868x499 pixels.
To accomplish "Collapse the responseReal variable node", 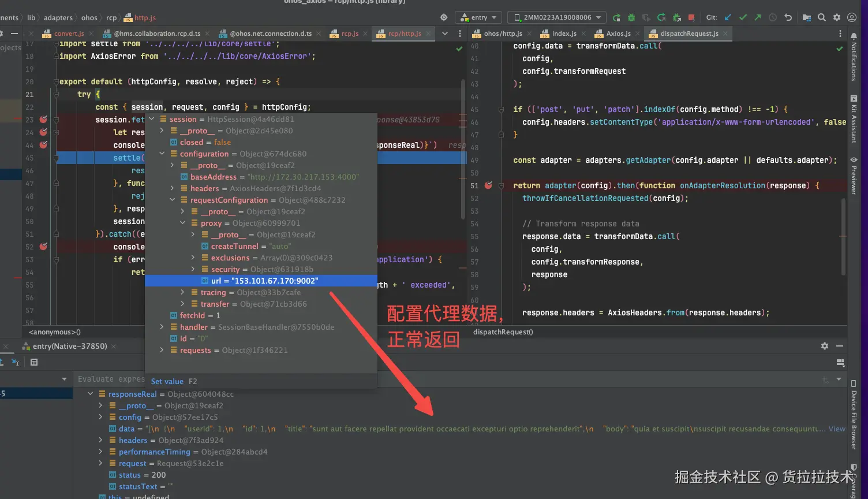I will (91, 394).
